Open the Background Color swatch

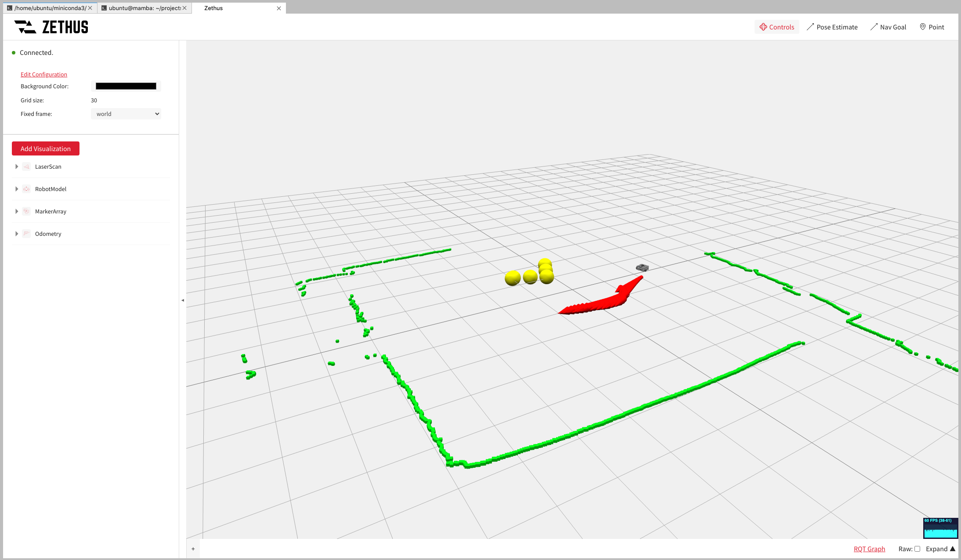[126, 86]
